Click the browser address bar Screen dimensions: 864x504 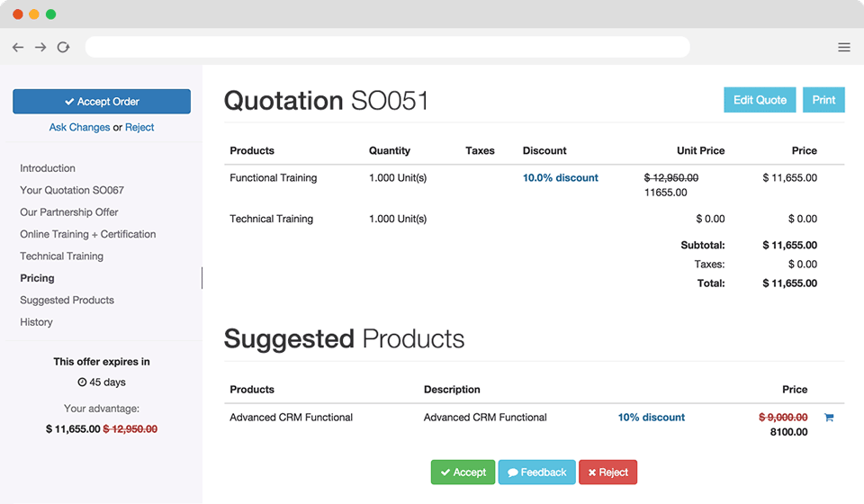(x=387, y=48)
